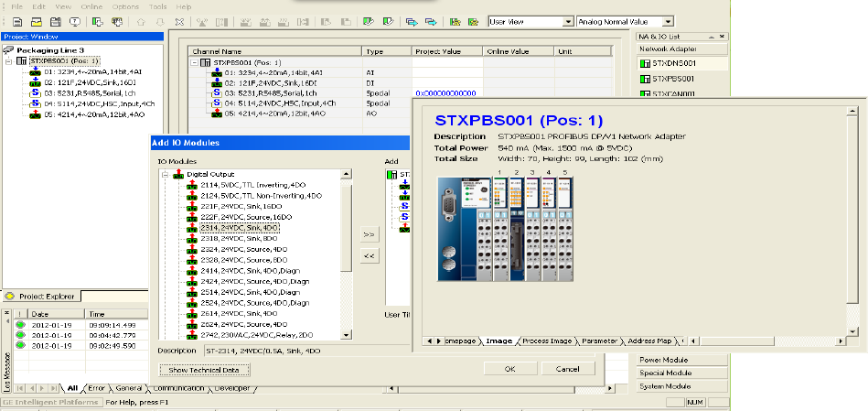
Task: Click the STXPBS001 network adapter tree icon
Action: [x=22, y=61]
